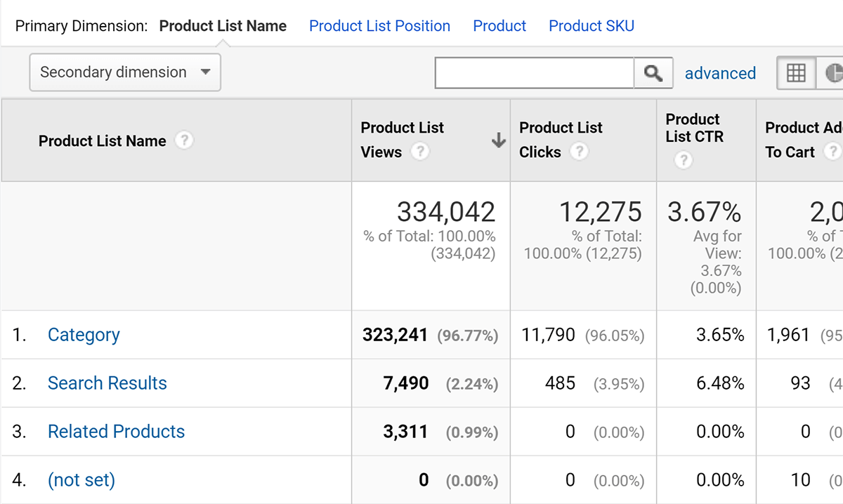Select Product List Name primary dimension
Image resolution: width=843 pixels, height=504 pixels.
[223, 26]
